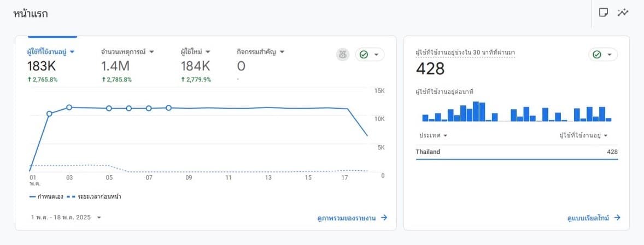Click arrow beside ดูภาพรวมของรายงาน
Viewport: 644px width, 245px height.
384,218
